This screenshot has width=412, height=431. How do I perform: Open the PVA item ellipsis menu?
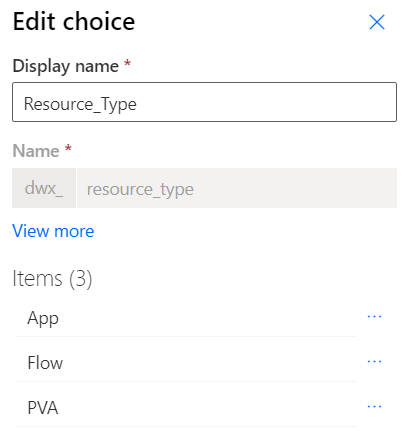point(374,406)
